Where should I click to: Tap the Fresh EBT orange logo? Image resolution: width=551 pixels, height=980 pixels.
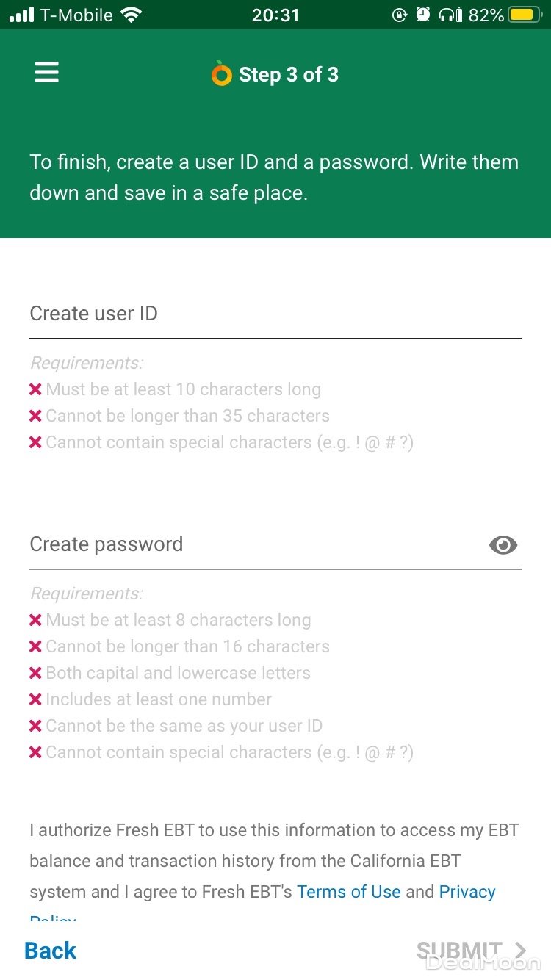point(221,73)
